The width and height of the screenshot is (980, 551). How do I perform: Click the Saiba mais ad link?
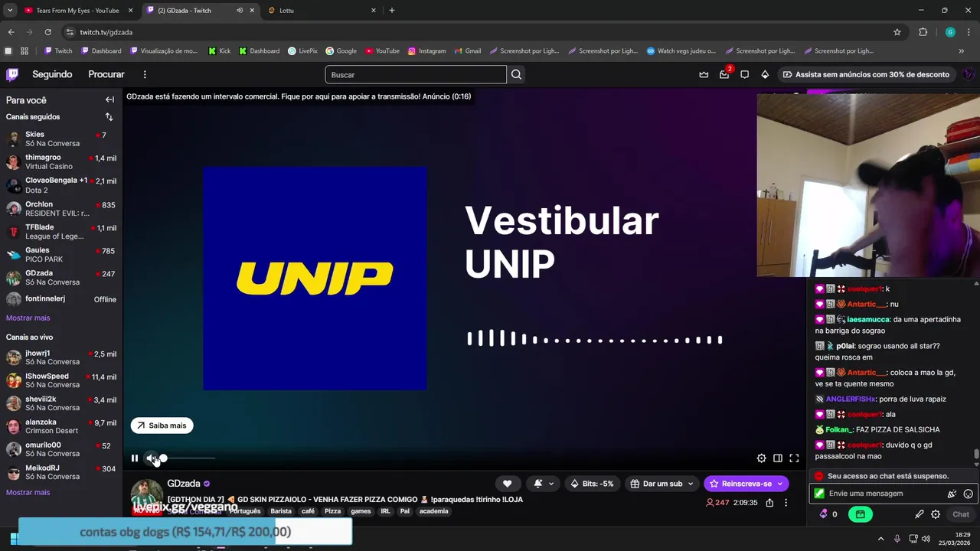162,425
